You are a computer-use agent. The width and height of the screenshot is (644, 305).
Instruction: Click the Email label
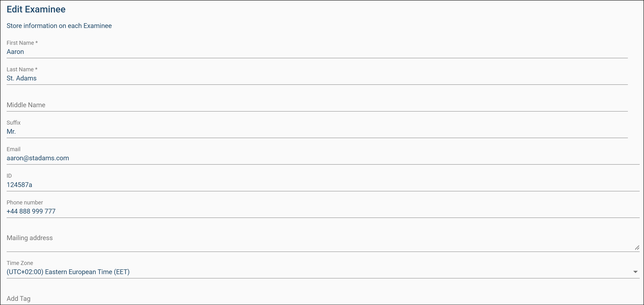[x=13, y=149]
